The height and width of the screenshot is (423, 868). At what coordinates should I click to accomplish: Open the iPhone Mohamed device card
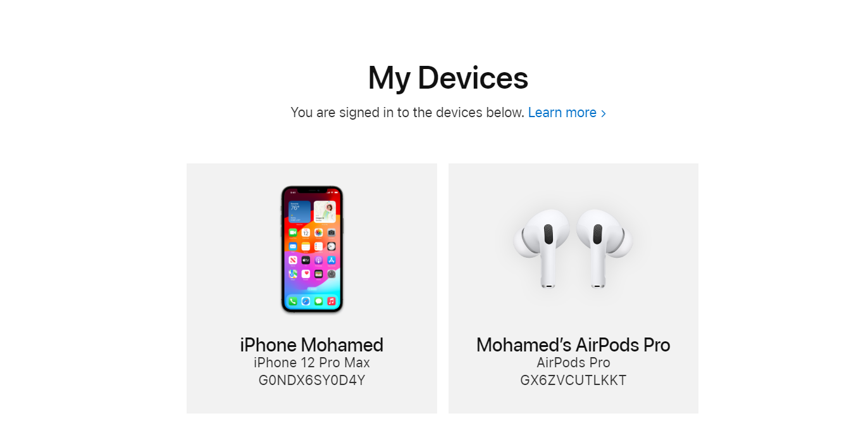pos(312,288)
